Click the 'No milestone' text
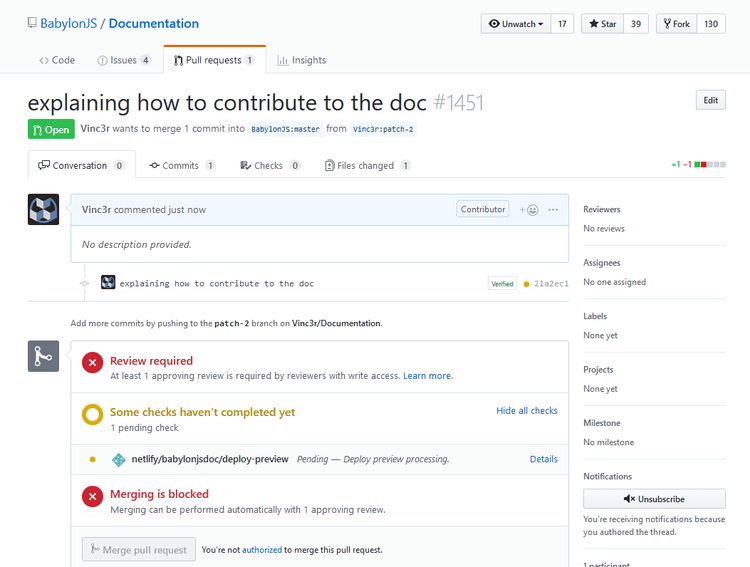Viewport: 750px width, 567px height. pyautogui.click(x=608, y=443)
